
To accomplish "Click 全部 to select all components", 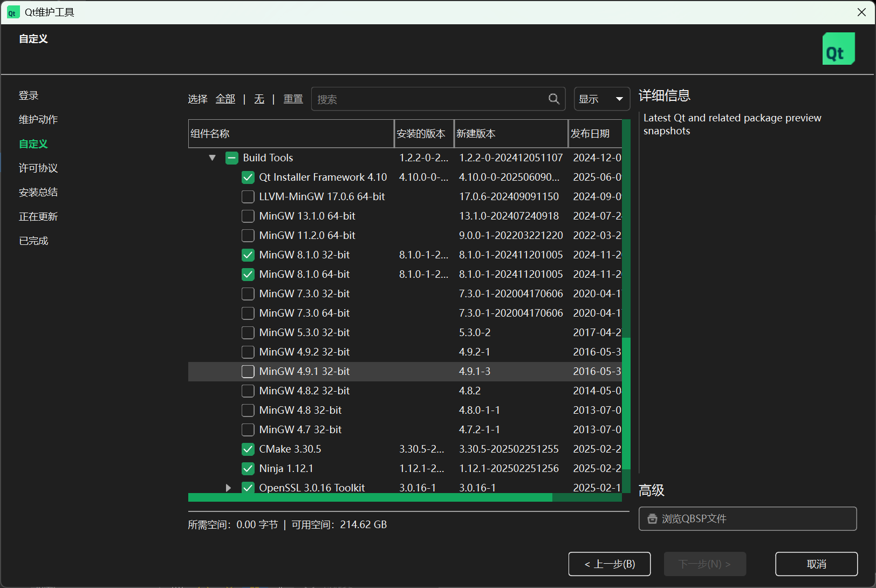I will 225,99.
